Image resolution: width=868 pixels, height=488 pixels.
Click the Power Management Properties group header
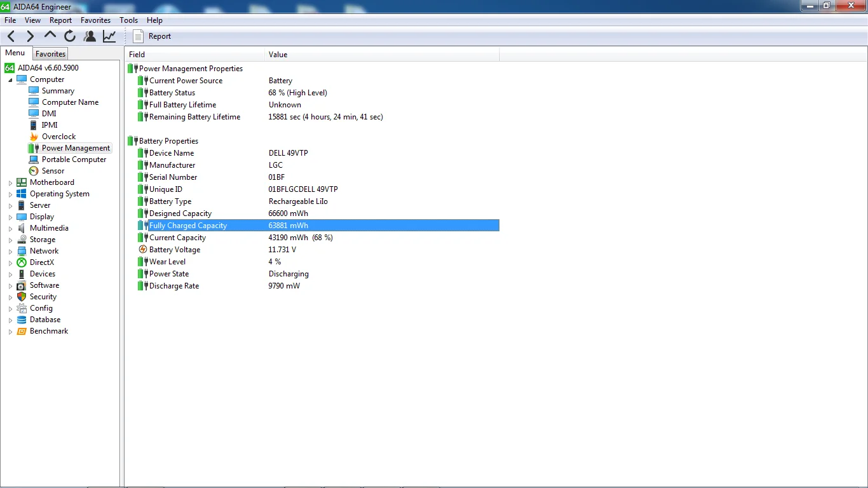[x=191, y=69]
